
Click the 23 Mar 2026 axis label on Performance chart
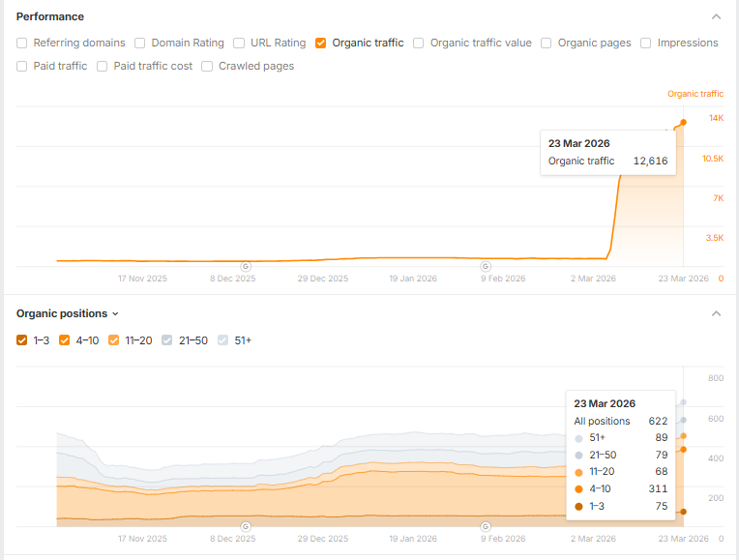tap(684, 279)
